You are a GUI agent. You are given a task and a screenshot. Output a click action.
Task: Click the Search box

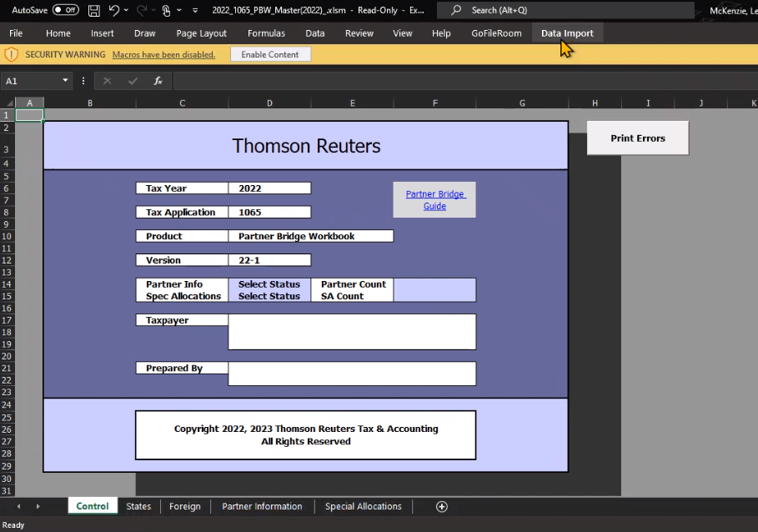565,10
